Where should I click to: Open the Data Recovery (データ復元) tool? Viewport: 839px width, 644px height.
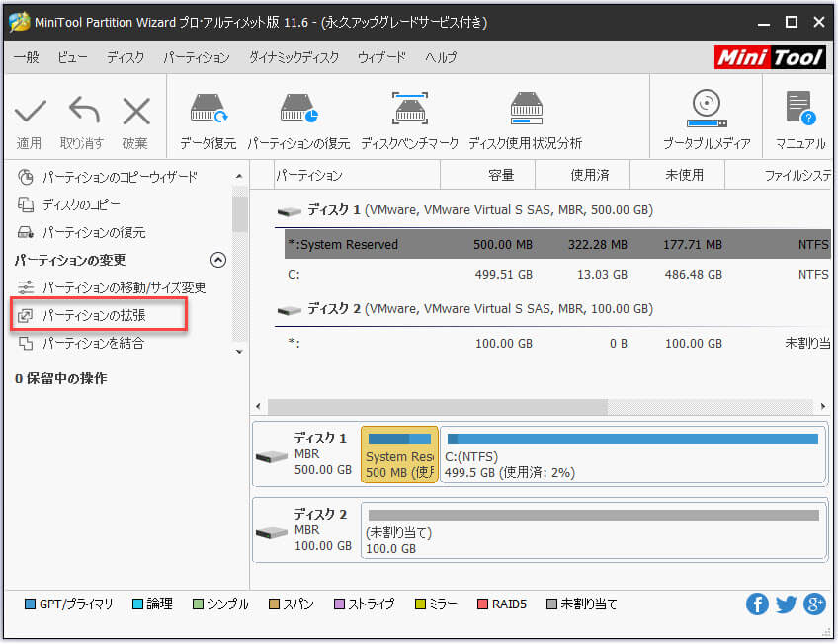pyautogui.click(x=208, y=109)
